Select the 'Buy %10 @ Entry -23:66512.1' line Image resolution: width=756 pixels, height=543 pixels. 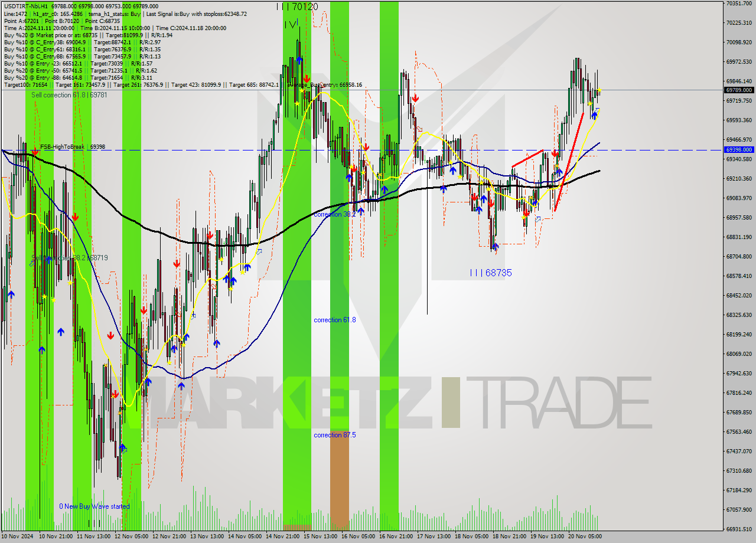(78, 63)
